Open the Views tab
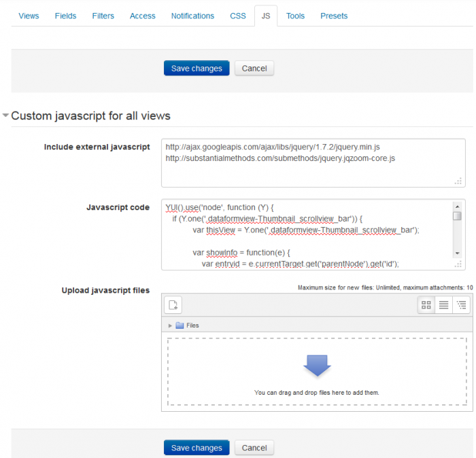Image resolution: width=476 pixels, height=458 pixels. point(29,16)
